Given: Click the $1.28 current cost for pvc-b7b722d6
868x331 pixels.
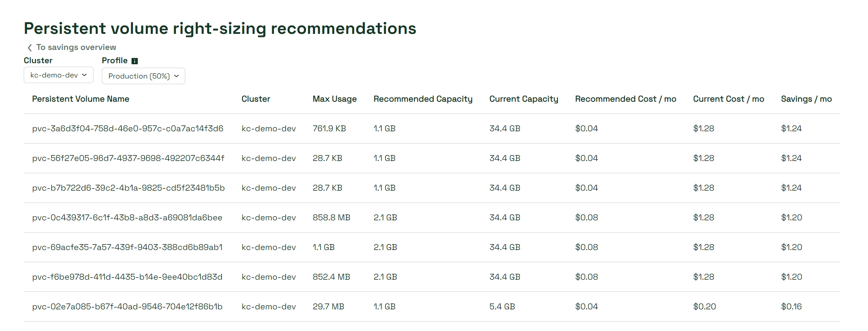Looking at the screenshot, I should pyautogui.click(x=703, y=188).
